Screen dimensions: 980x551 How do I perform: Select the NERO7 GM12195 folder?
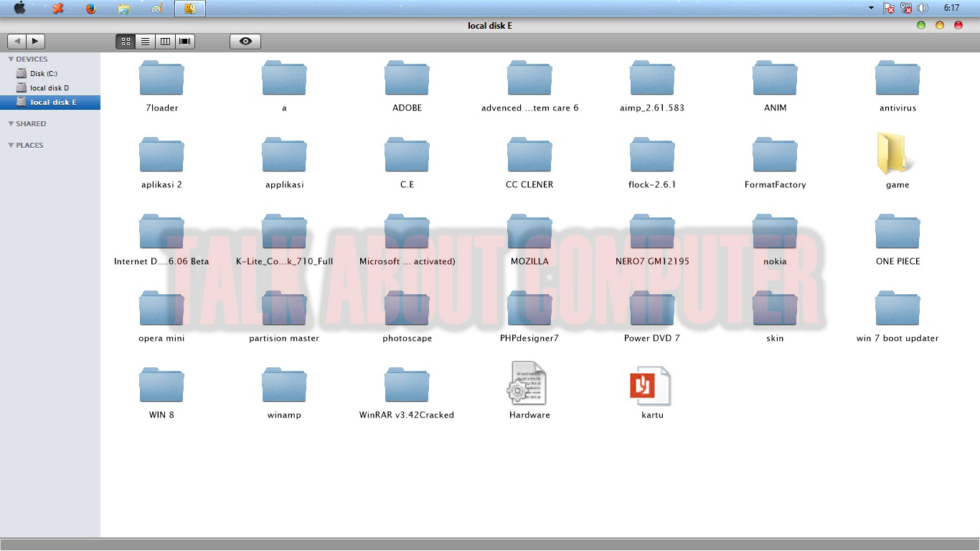click(x=652, y=240)
